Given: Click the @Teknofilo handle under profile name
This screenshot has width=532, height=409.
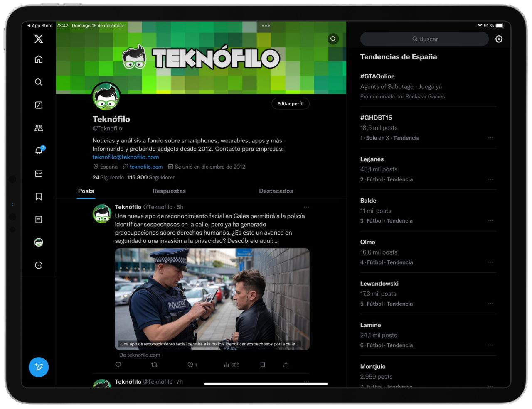Looking at the screenshot, I should pos(107,129).
